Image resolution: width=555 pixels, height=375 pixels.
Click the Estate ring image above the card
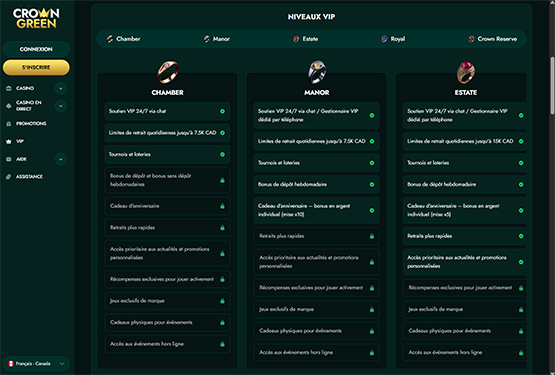[x=466, y=72]
